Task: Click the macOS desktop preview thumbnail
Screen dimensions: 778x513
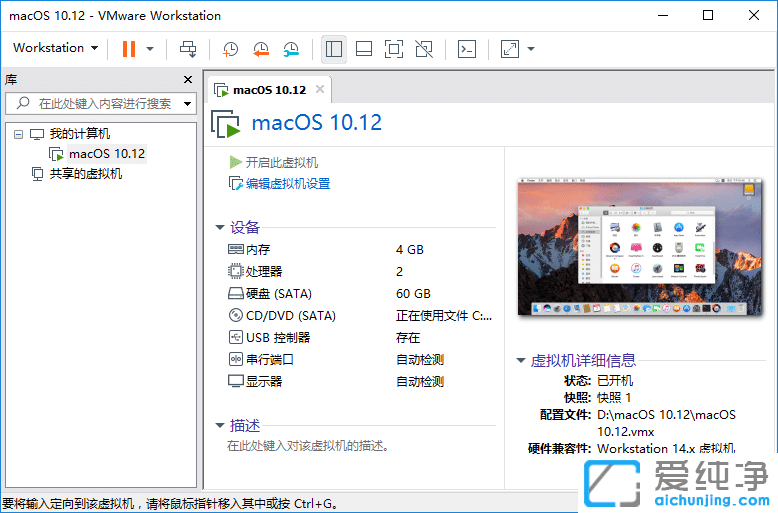Action: (x=640, y=247)
